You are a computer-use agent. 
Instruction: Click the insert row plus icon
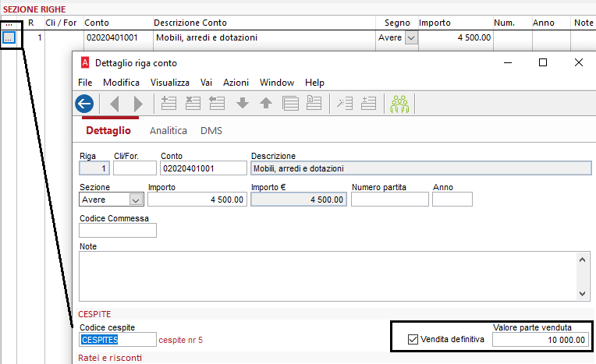[x=169, y=103]
